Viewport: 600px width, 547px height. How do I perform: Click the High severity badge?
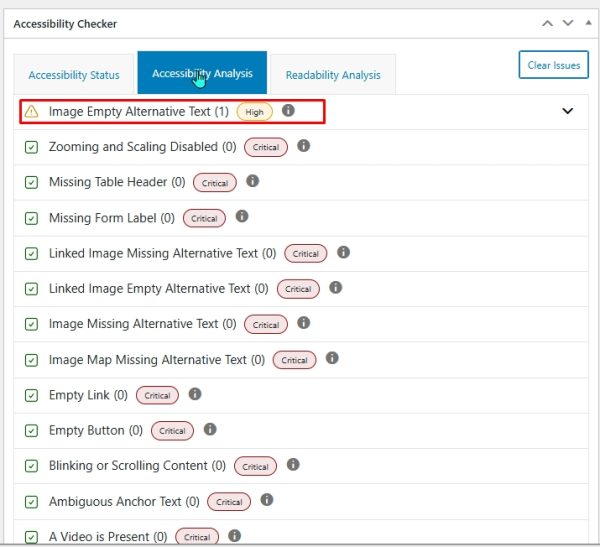coord(254,112)
